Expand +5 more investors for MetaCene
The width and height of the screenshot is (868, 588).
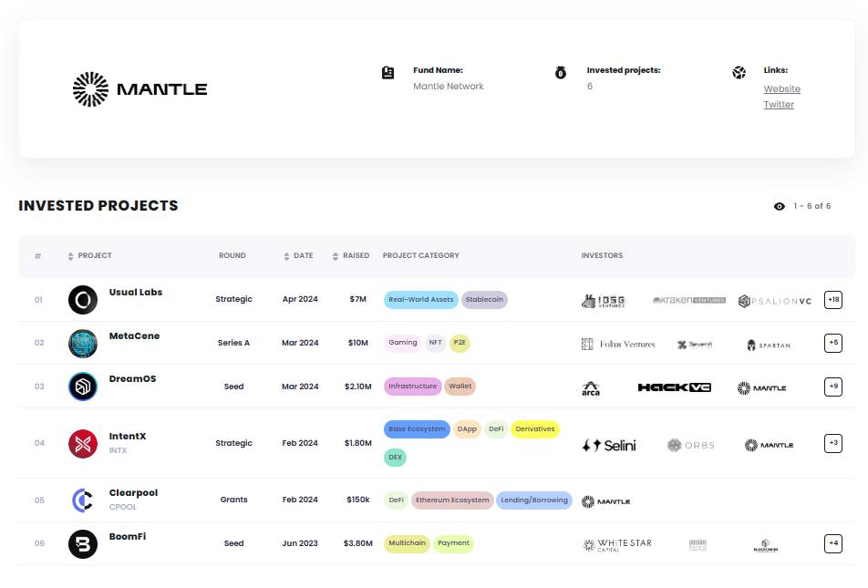(x=833, y=344)
